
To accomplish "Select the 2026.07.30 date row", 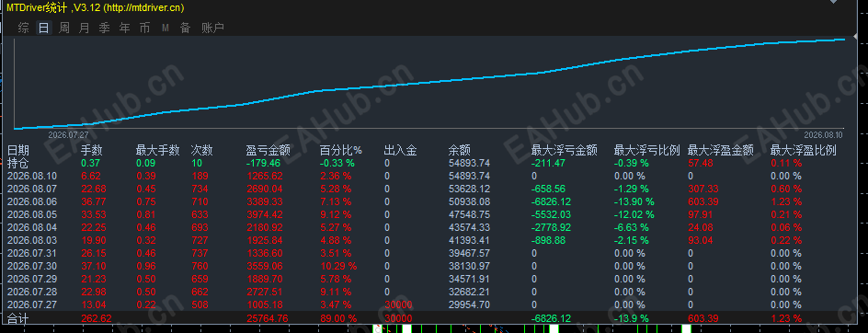I will click(x=32, y=266).
